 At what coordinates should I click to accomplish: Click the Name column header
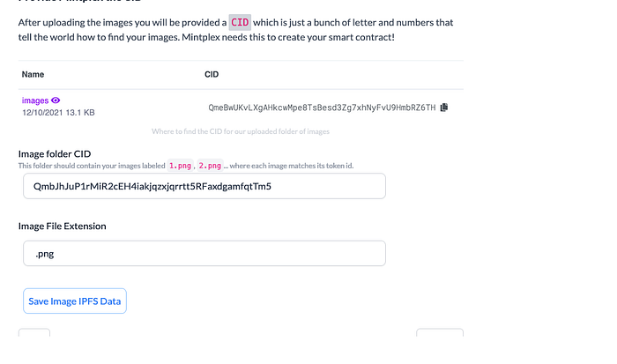(x=33, y=75)
